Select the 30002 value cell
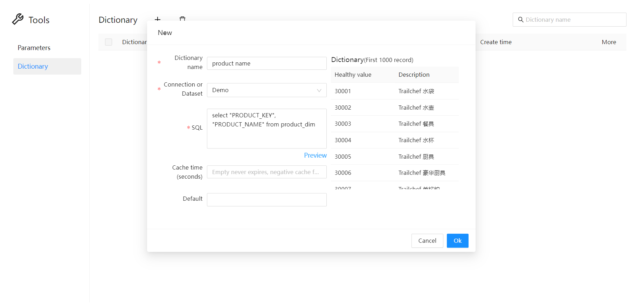 tap(343, 108)
